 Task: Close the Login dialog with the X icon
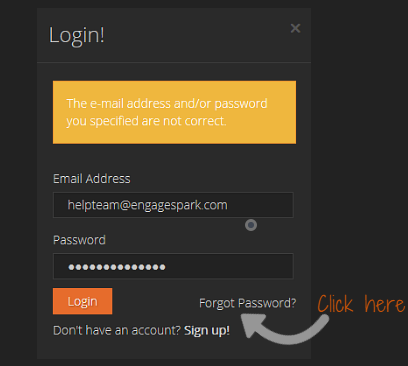click(x=295, y=28)
